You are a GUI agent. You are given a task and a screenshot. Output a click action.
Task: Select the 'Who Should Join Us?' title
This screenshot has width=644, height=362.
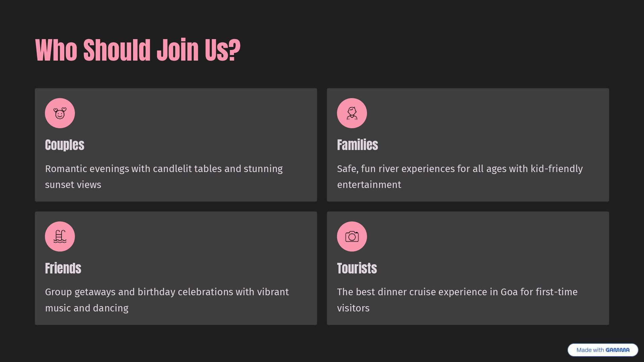coord(138,50)
